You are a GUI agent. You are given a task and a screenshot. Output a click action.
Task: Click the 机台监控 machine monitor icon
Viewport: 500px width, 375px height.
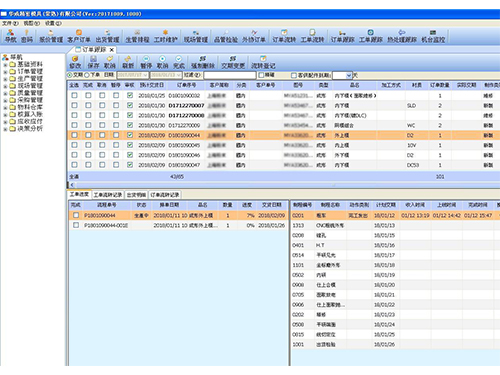tap(433, 36)
